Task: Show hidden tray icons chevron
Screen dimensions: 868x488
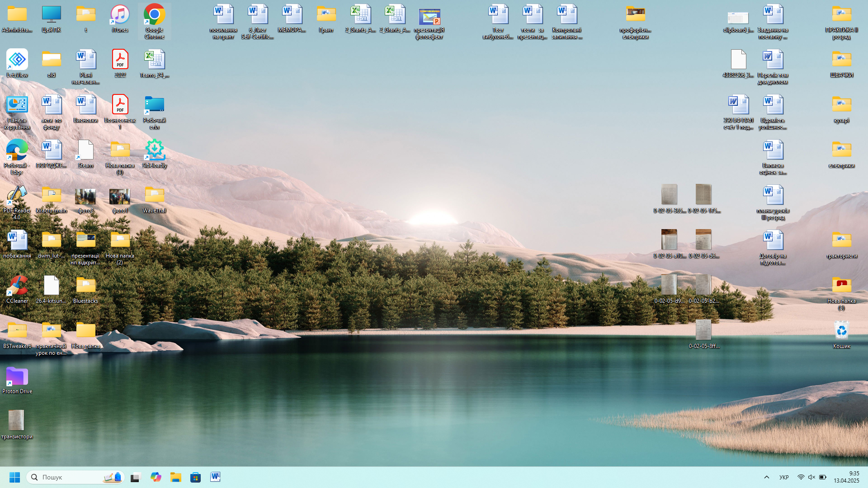Action: click(x=766, y=477)
